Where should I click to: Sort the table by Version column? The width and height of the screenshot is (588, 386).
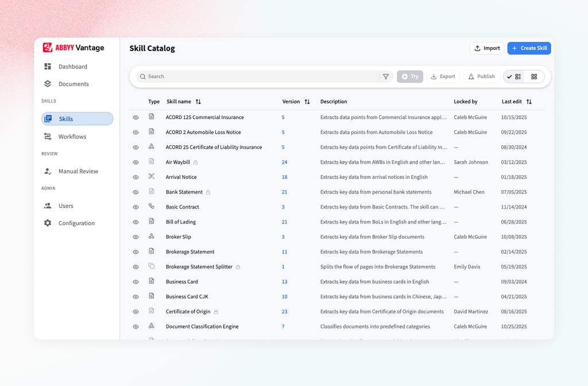coord(307,102)
